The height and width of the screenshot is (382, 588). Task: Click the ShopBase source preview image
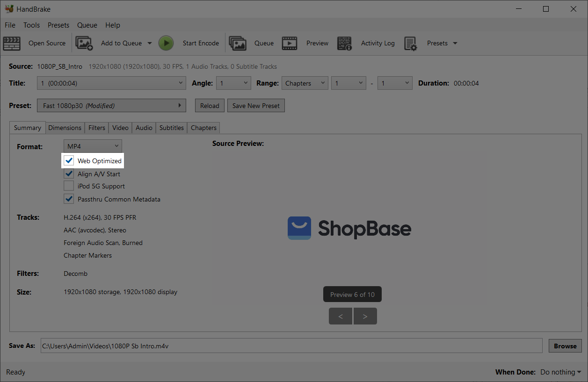click(349, 228)
